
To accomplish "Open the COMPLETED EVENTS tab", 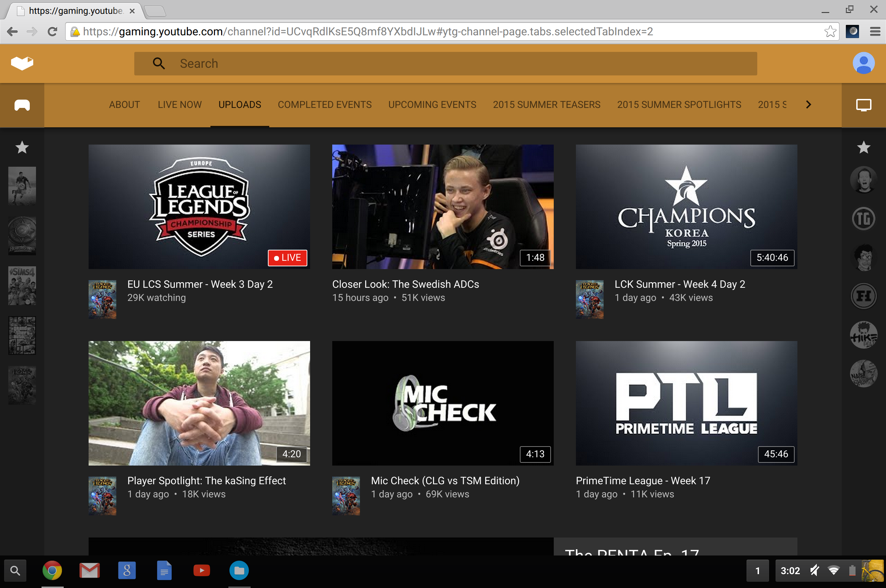I will point(325,104).
